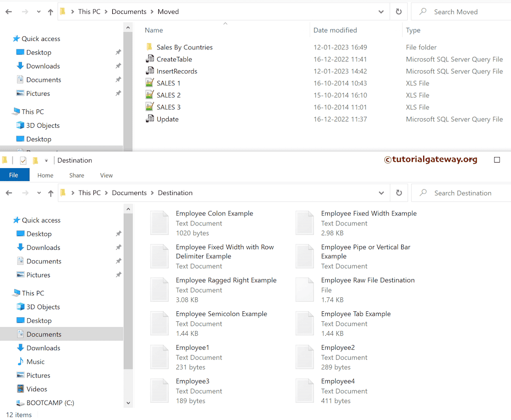Click inside the Search Destination box

(464, 193)
